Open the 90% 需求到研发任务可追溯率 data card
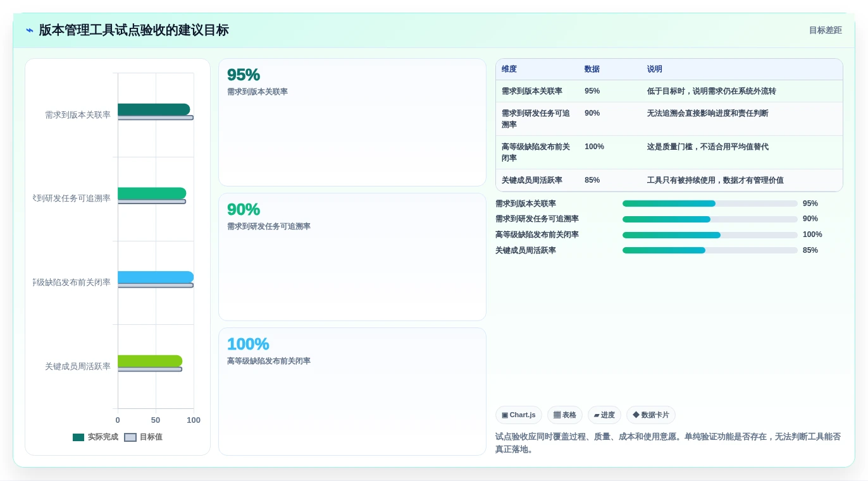The image size is (868, 481). pyautogui.click(x=352, y=257)
